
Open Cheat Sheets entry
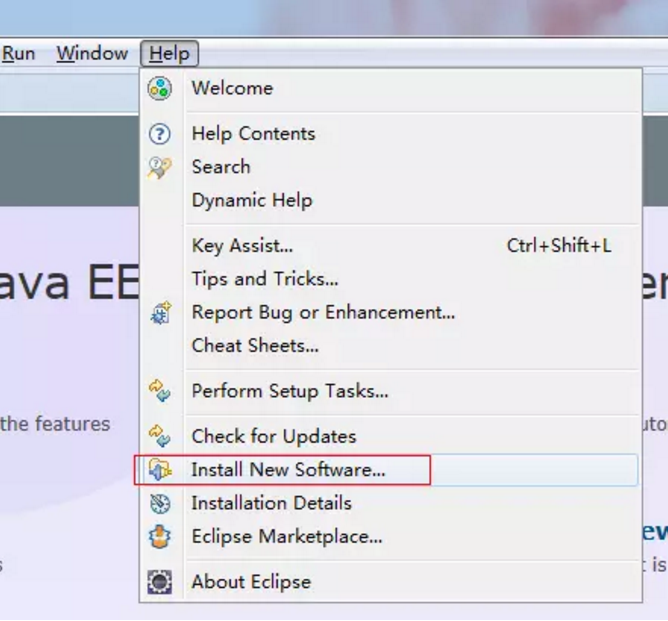(390, 346)
